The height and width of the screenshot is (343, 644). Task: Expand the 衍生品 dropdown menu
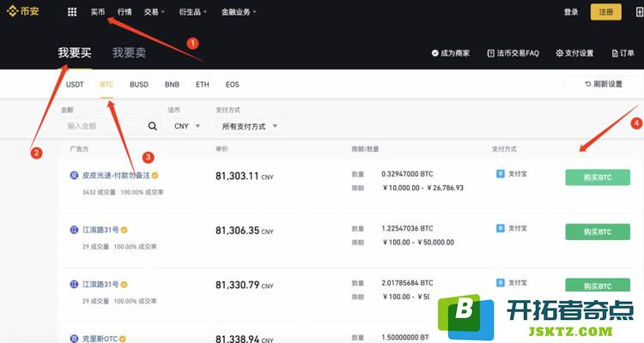coord(192,12)
